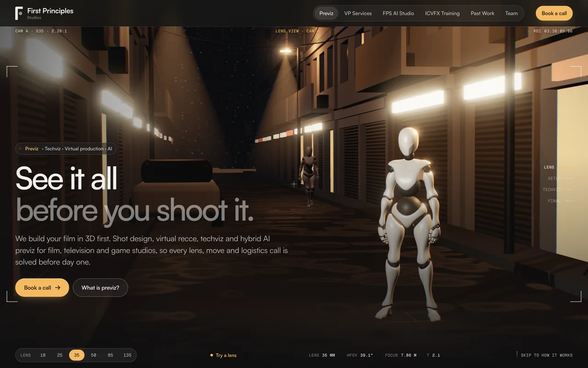This screenshot has height=368, width=588.
Task: Pick the 50 mm lens
Action: 93,355
